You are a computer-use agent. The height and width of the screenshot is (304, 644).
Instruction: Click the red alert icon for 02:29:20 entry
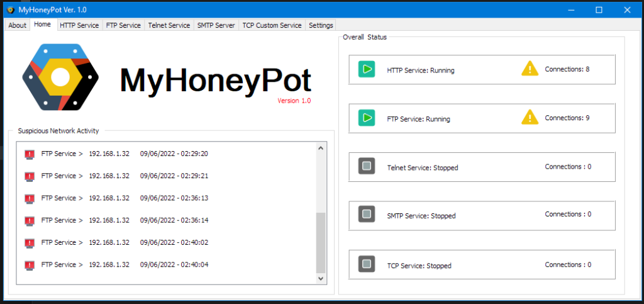[29, 154]
